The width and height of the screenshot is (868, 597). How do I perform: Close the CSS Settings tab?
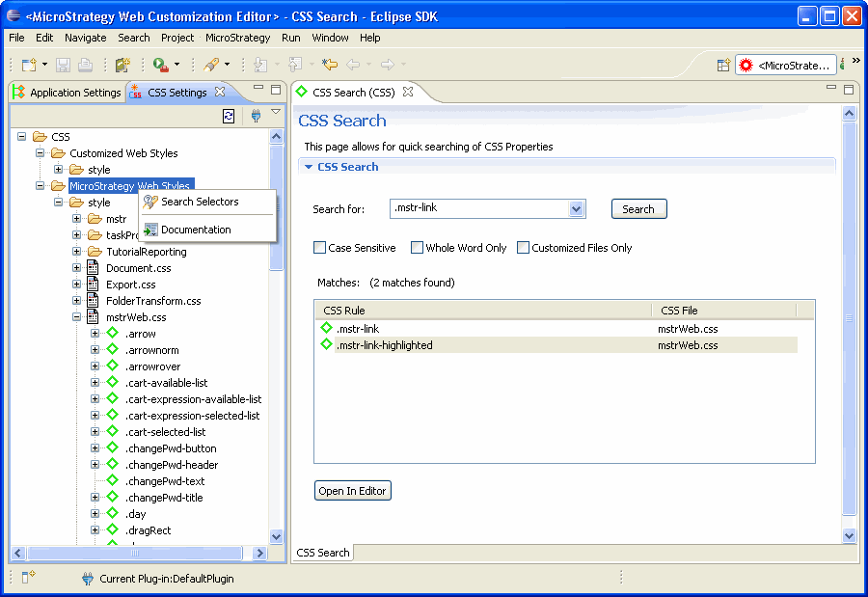220,92
